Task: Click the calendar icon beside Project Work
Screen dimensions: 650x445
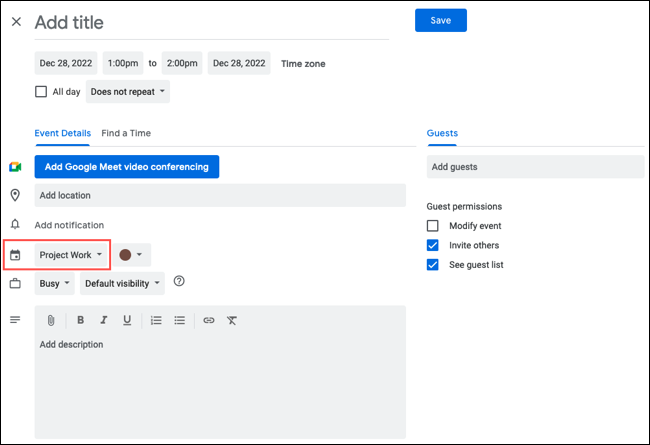Action: (x=15, y=255)
